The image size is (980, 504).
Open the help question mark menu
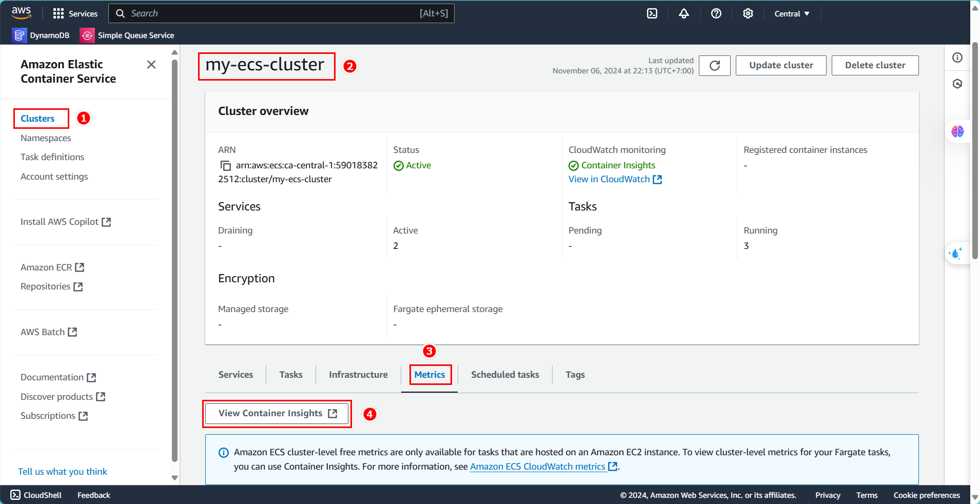(x=716, y=13)
